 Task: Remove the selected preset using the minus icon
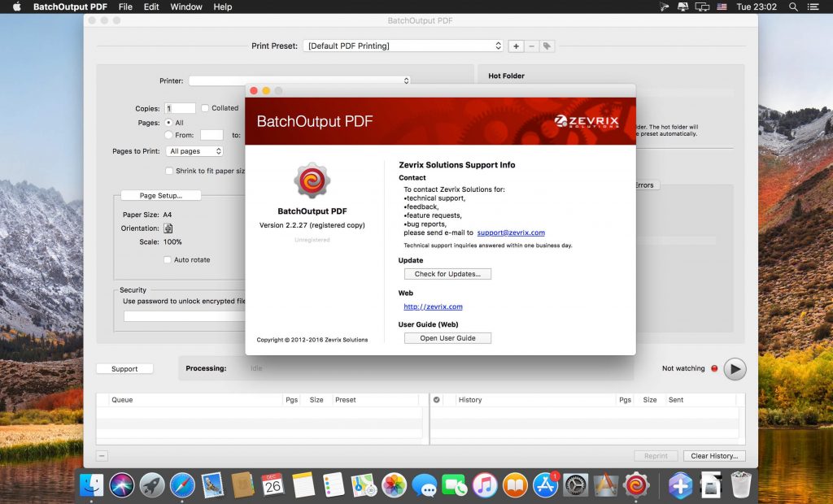pos(531,46)
